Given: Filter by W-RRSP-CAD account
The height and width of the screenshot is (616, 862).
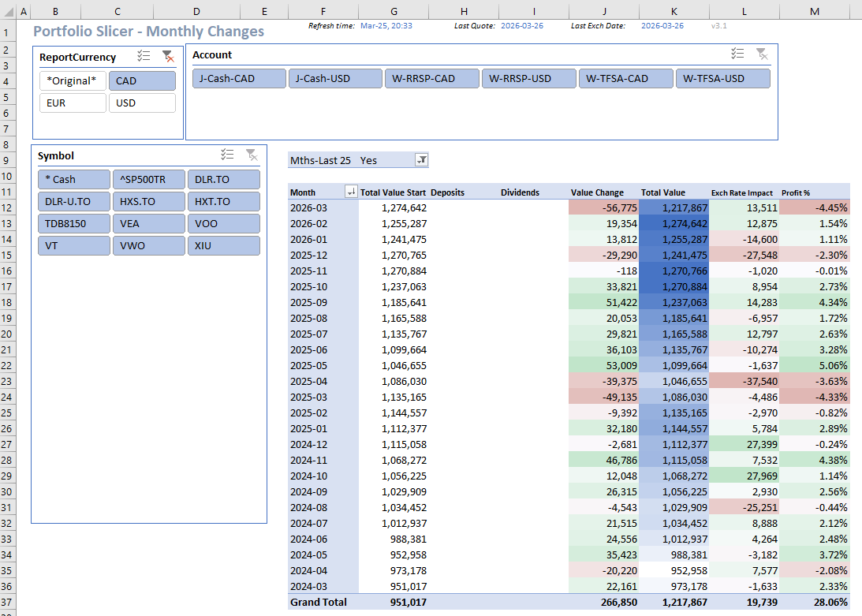Looking at the screenshot, I should [x=432, y=79].
